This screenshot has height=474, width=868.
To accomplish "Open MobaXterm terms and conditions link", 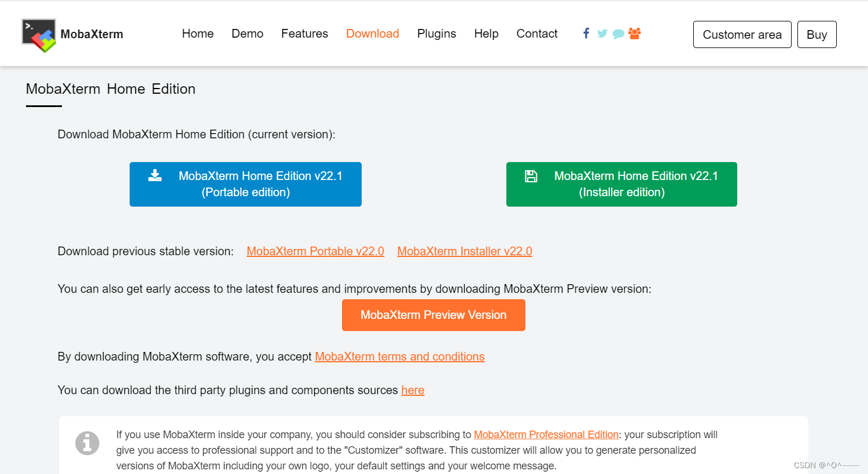I will coord(400,357).
